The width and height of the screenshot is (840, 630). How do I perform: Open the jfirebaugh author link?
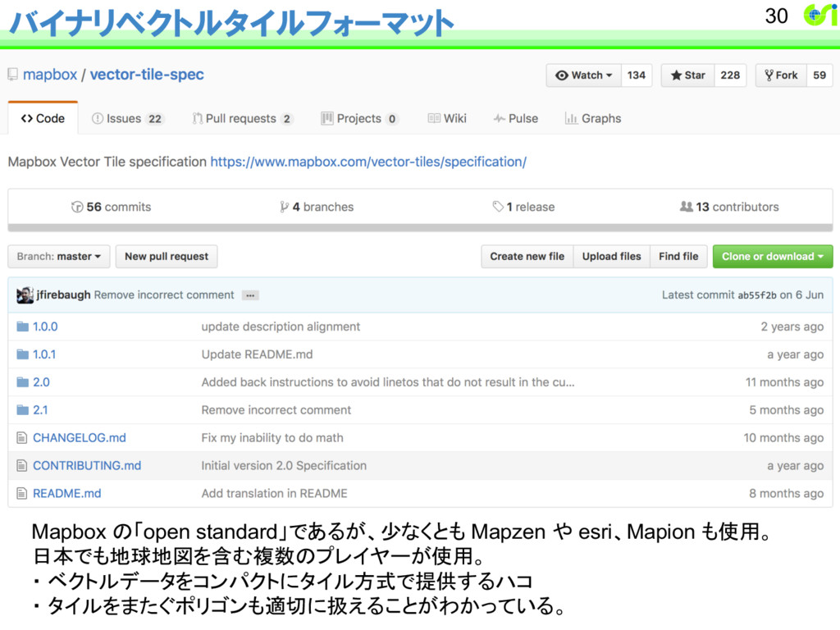(63, 295)
